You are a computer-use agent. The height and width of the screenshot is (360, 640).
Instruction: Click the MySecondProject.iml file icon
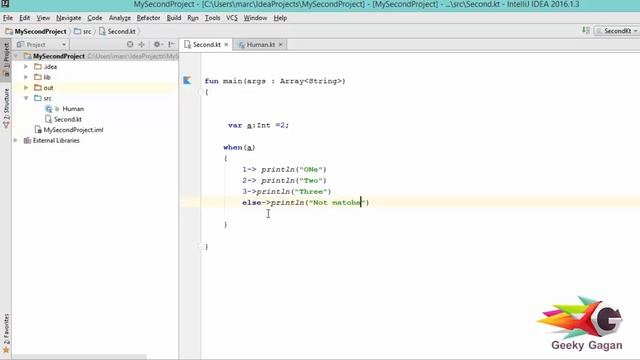tap(38, 130)
